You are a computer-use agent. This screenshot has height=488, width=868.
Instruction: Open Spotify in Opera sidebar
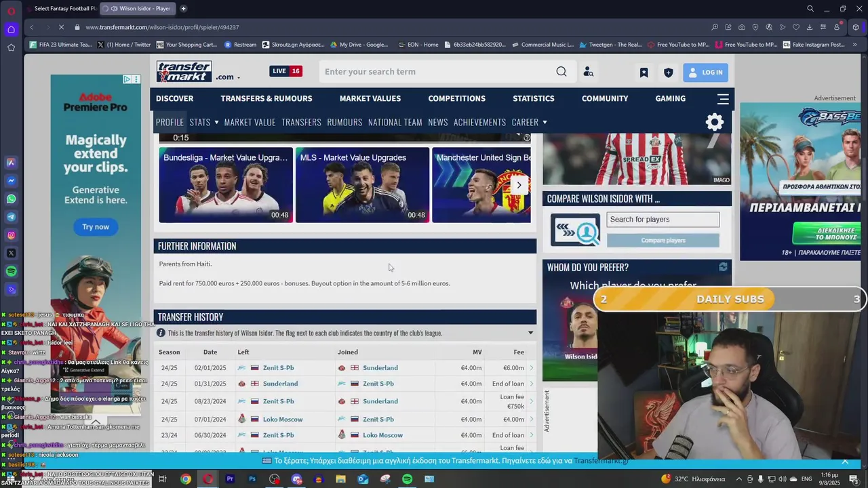11,271
